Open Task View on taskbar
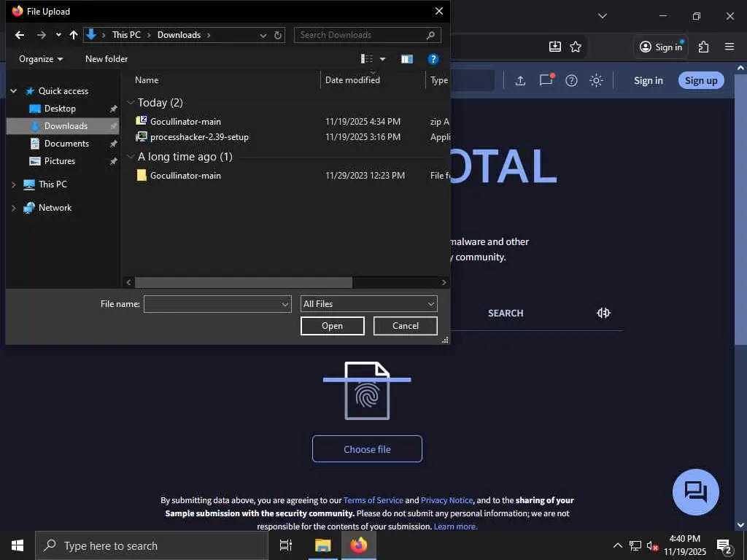This screenshot has height=560, width=747. point(286,545)
